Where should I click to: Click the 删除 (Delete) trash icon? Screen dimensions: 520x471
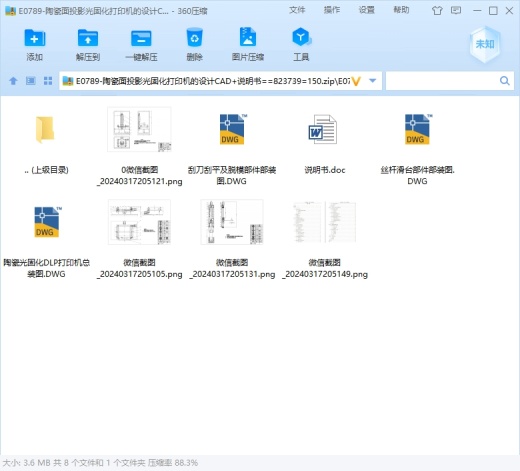(194, 37)
